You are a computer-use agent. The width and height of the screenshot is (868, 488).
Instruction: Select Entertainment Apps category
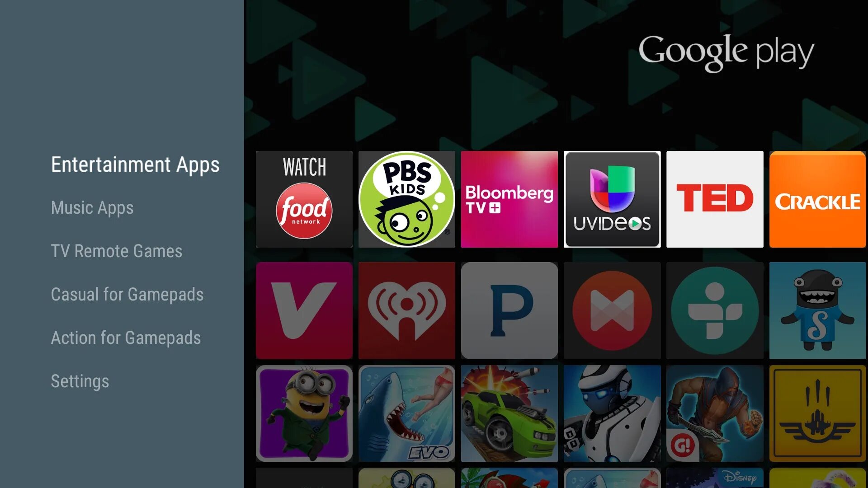click(x=135, y=164)
